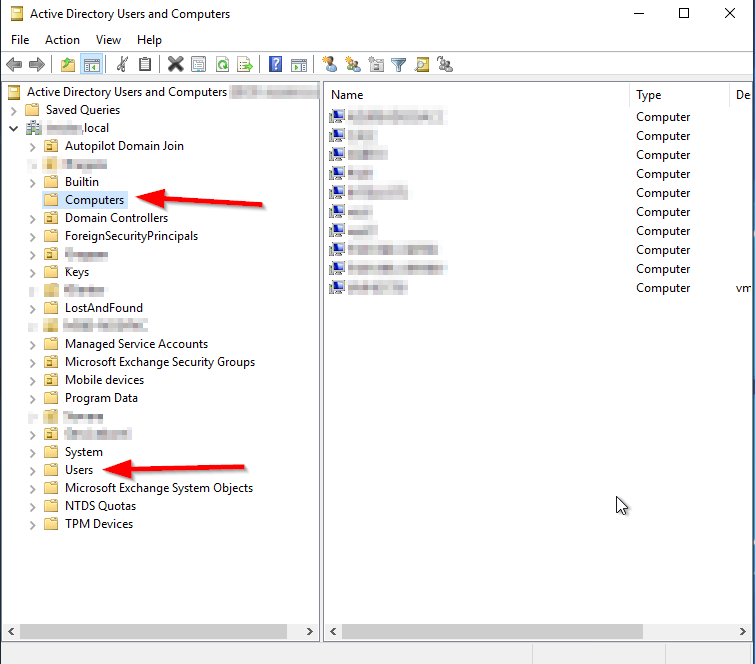Toggle Show/Hide Console Tree icon
755x664 pixels.
(x=91, y=64)
